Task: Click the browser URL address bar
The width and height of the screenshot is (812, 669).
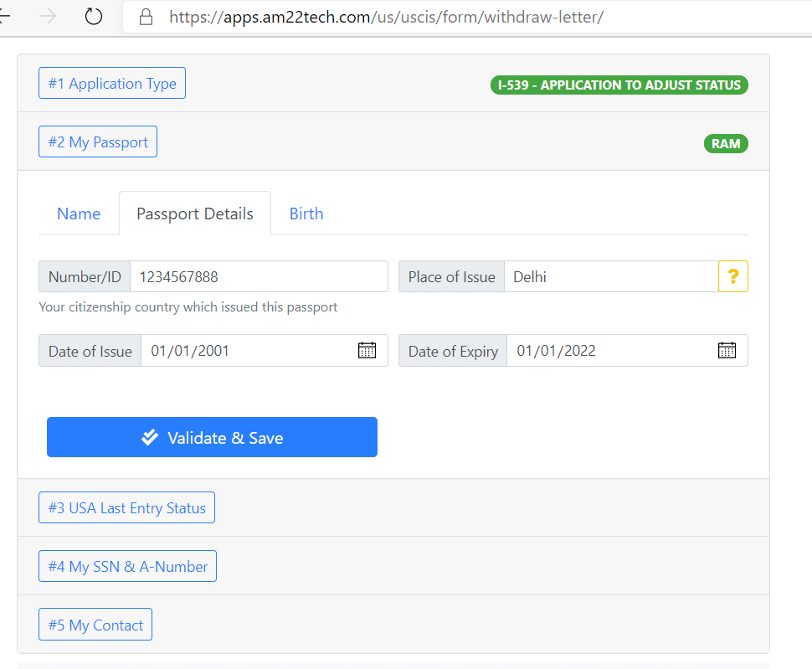Action: (466, 17)
